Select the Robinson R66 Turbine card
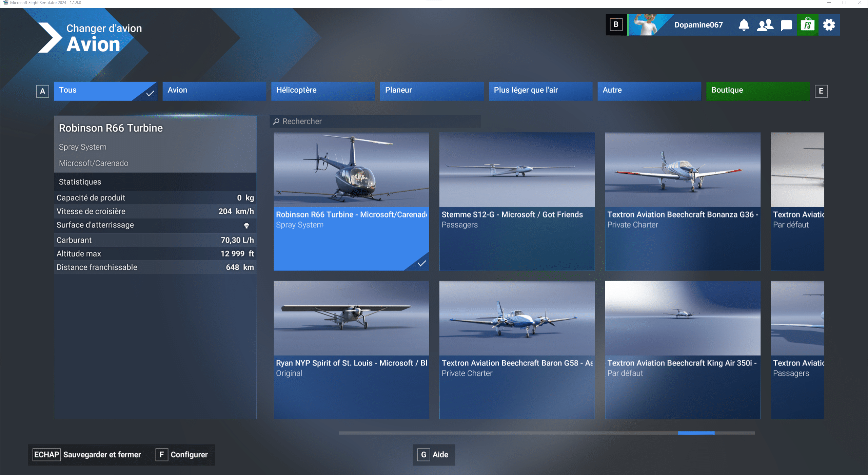Screen dimensions: 868x475 coord(351,201)
